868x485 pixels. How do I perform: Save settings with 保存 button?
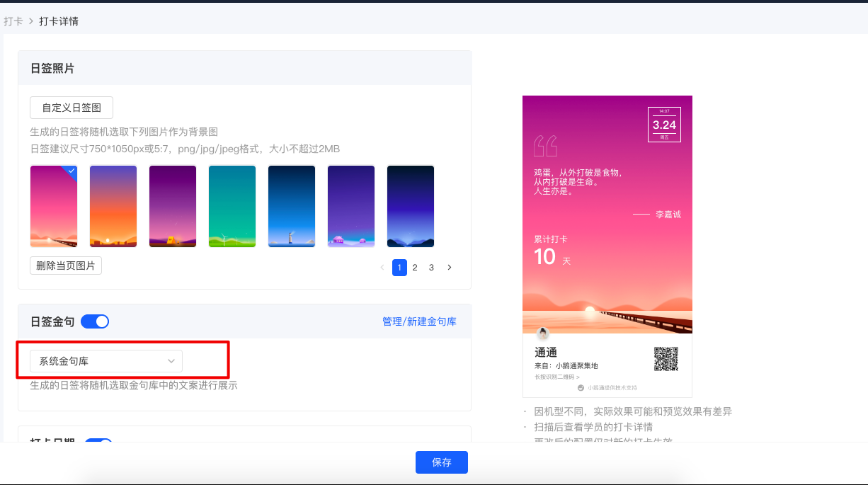pos(442,462)
